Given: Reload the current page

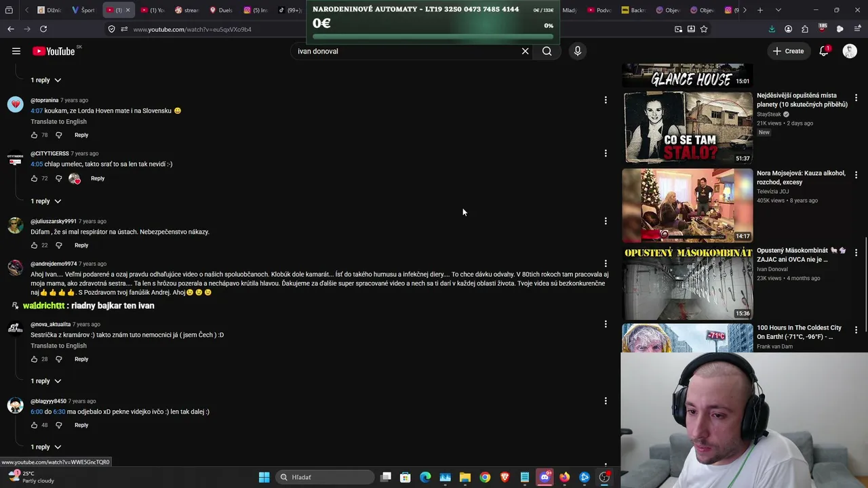Looking at the screenshot, I should click(x=43, y=29).
